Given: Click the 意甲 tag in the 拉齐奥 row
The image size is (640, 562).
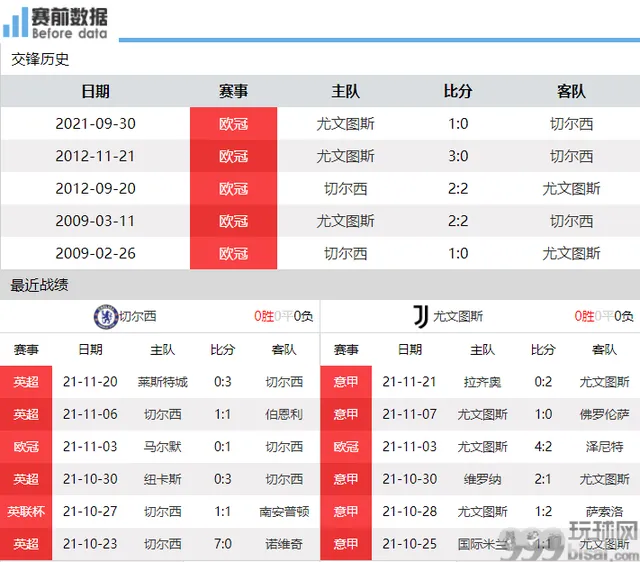Looking at the screenshot, I should tap(346, 382).
